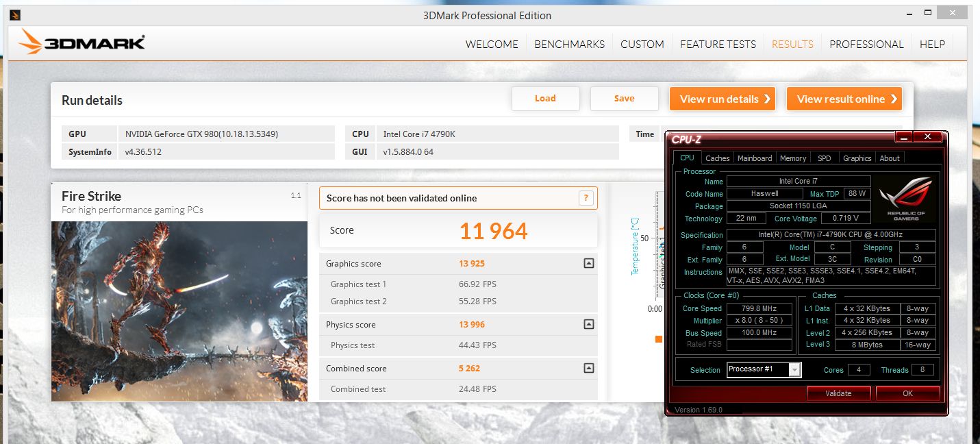Image resolution: width=980 pixels, height=444 pixels.
Task: Open the CUSTOM tab
Action: pos(642,44)
